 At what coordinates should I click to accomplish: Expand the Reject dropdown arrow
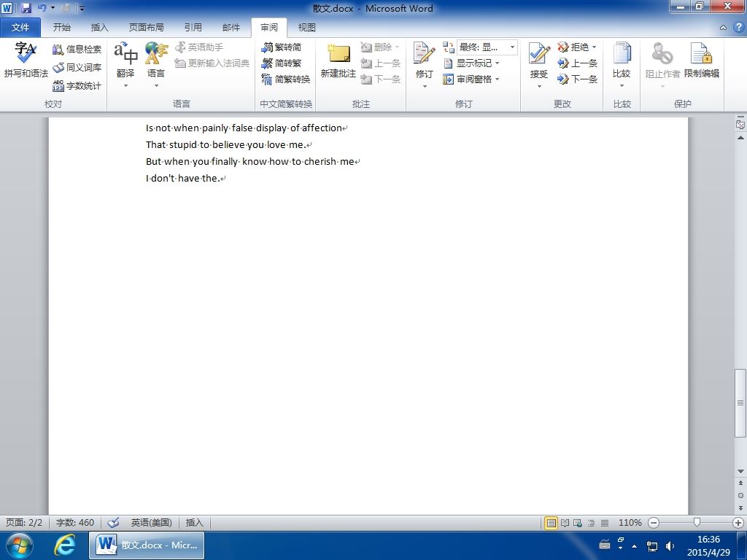pyautogui.click(x=594, y=47)
